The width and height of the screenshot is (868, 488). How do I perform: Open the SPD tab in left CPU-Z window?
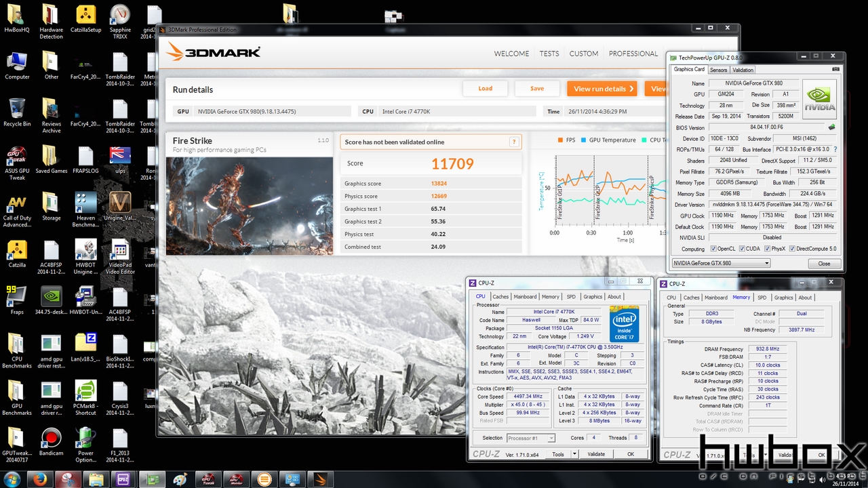click(x=571, y=297)
